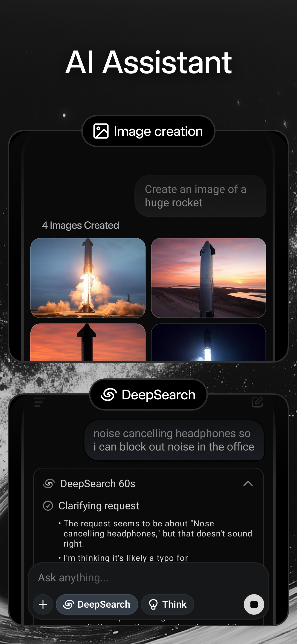
Task: Select the DeepSearch header label
Action: pyautogui.click(x=148, y=395)
